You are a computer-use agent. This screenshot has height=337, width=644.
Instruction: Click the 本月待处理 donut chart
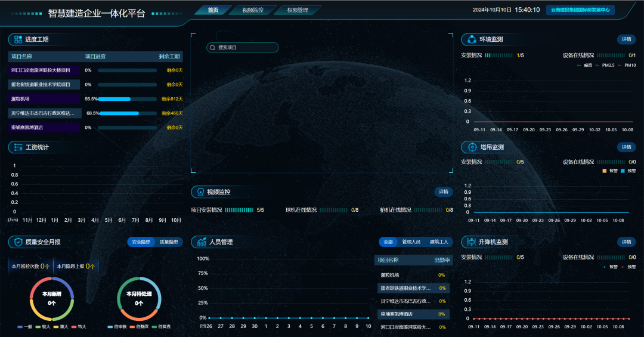[139, 299]
